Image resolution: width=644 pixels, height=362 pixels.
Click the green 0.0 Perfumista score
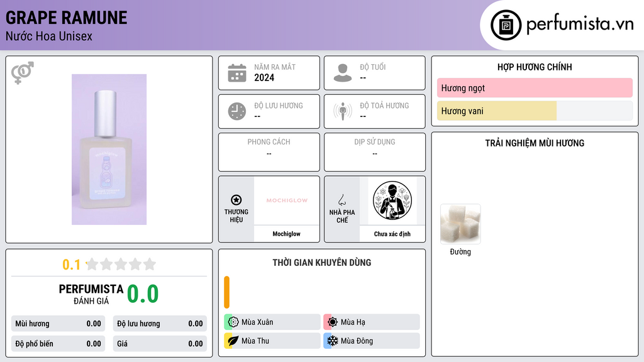pos(143,294)
